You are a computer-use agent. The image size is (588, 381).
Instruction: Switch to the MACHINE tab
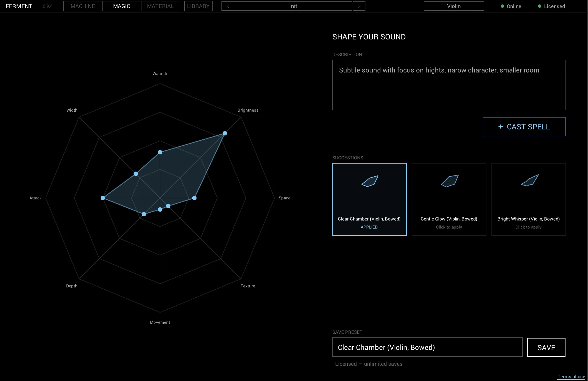(83, 6)
